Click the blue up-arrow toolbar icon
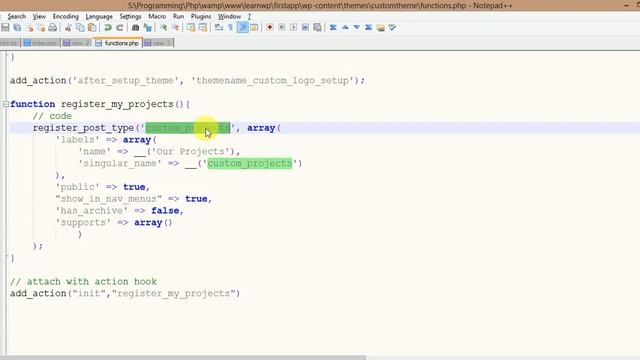 [345, 27]
